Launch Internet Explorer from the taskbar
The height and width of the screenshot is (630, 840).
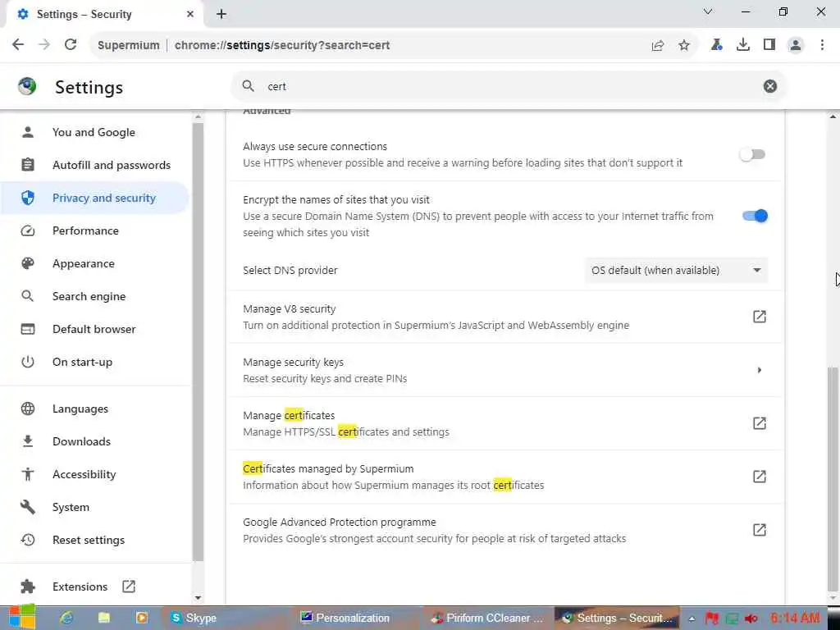pyautogui.click(x=66, y=618)
